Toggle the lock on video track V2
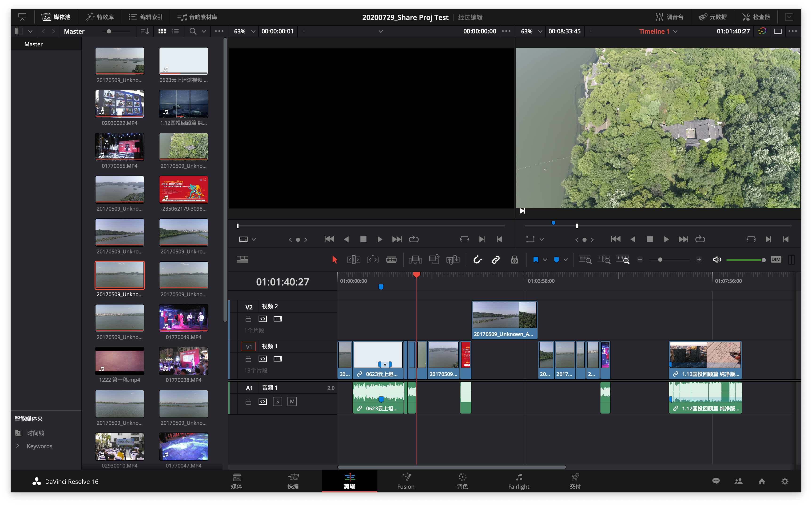Image resolution: width=812 pixels, height=505 pixels. (x=248, y=319)
